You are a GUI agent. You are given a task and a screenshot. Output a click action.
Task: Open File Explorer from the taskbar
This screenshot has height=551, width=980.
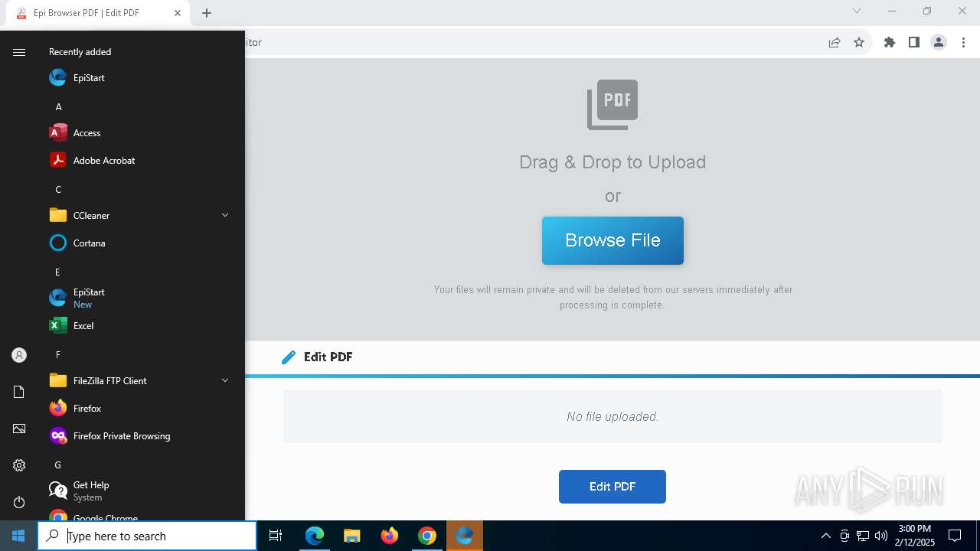[x=351, y=536]
